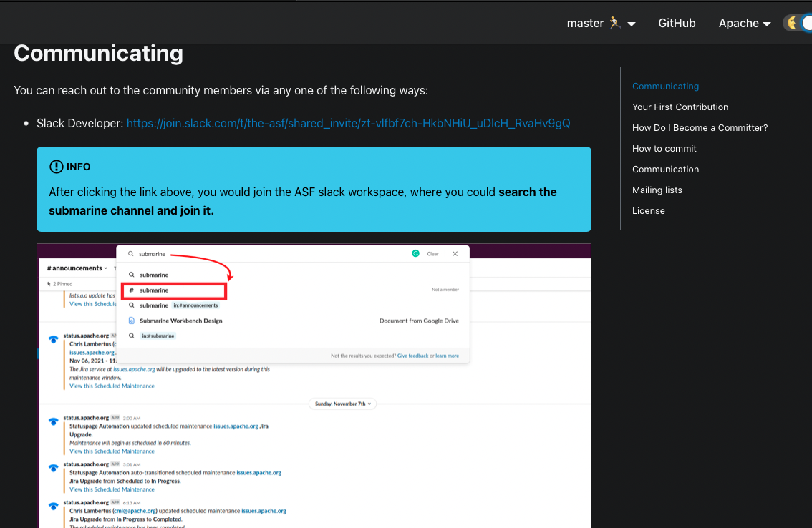
Task: Click 'You can reach out to the community' sentence
Action: click(221, 91)
